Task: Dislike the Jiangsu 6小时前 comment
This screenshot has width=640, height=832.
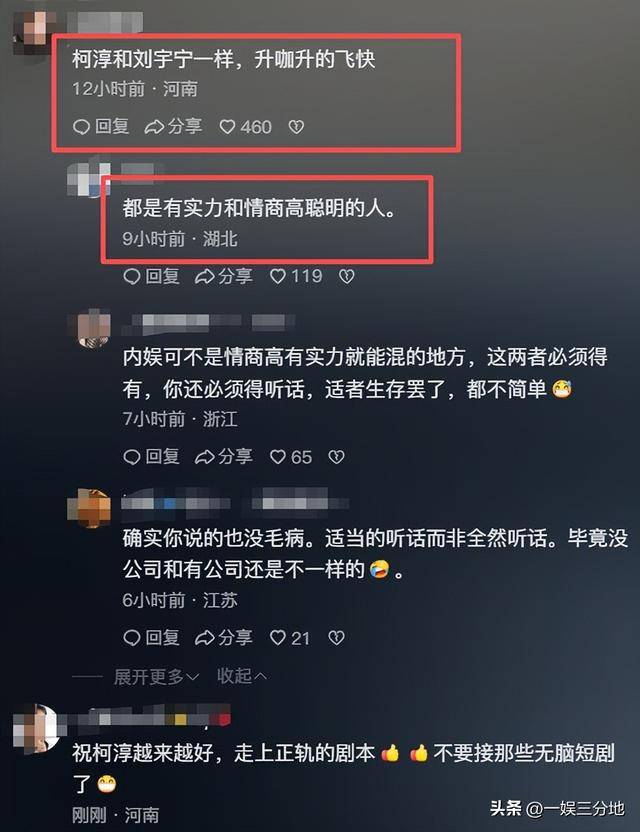Action: point(336,638)
